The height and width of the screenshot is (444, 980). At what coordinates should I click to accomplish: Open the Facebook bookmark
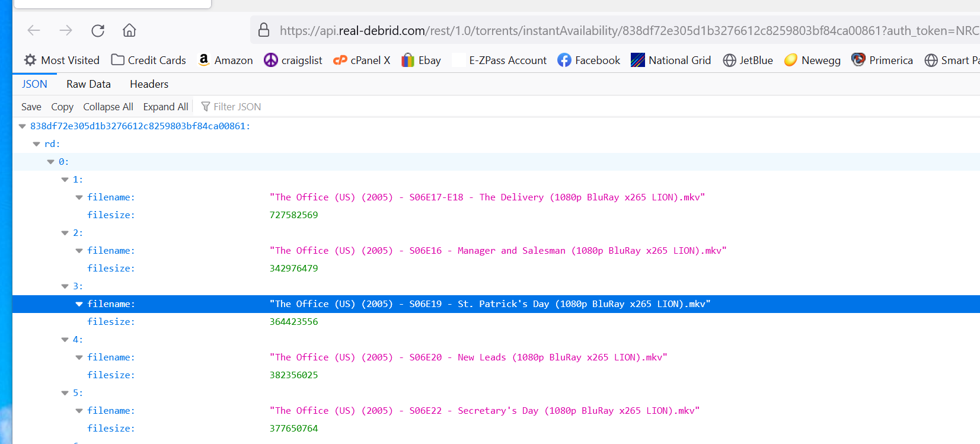point(589,60)
